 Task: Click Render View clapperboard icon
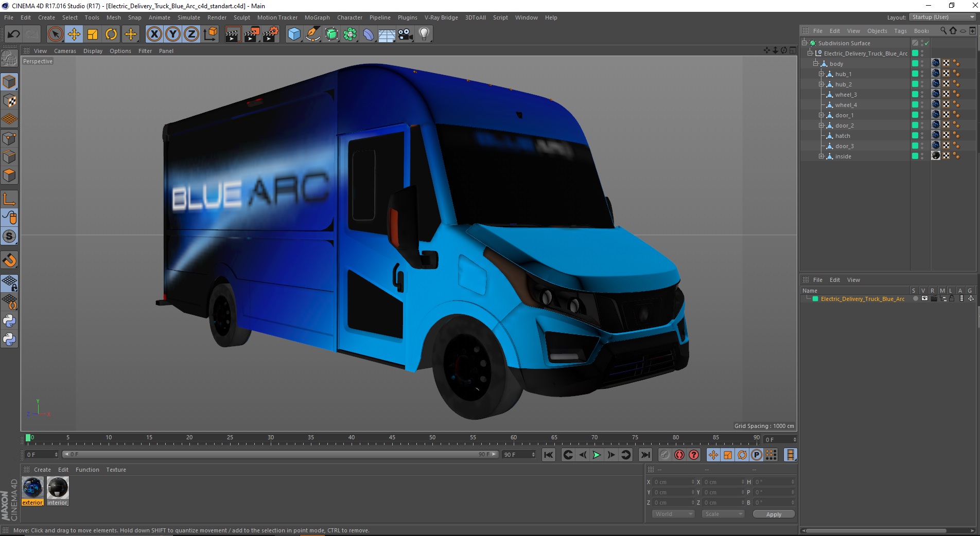pos(233,34)
